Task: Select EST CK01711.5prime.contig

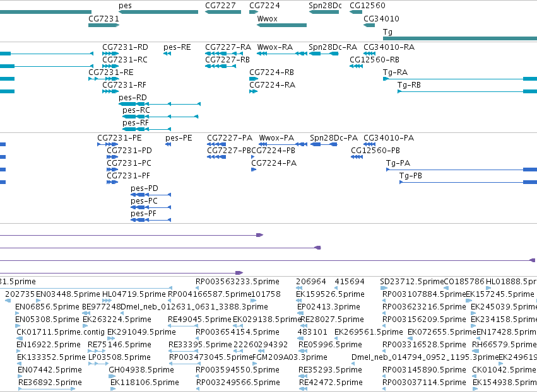Action: (x=61, y=332)
